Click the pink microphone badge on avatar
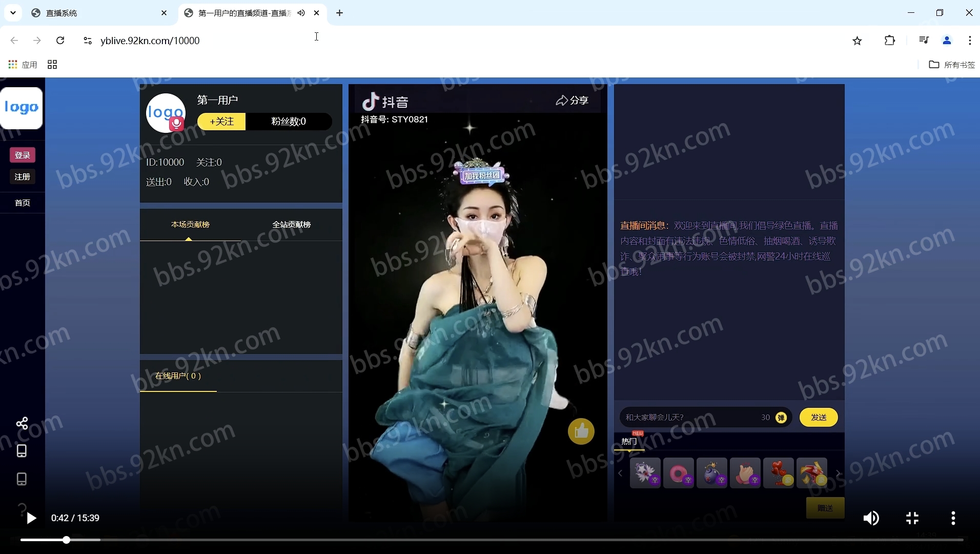 177,124
